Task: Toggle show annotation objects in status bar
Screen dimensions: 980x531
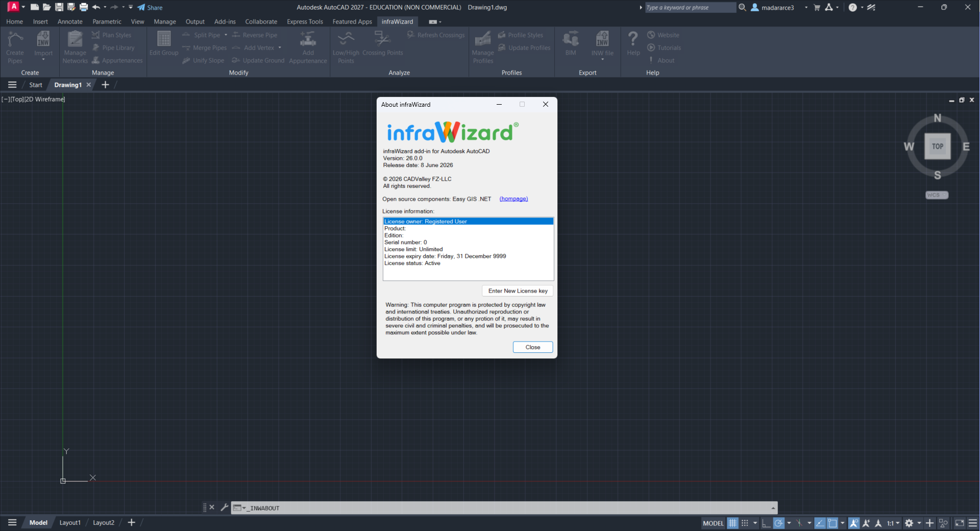Action: tap(854, 523)
